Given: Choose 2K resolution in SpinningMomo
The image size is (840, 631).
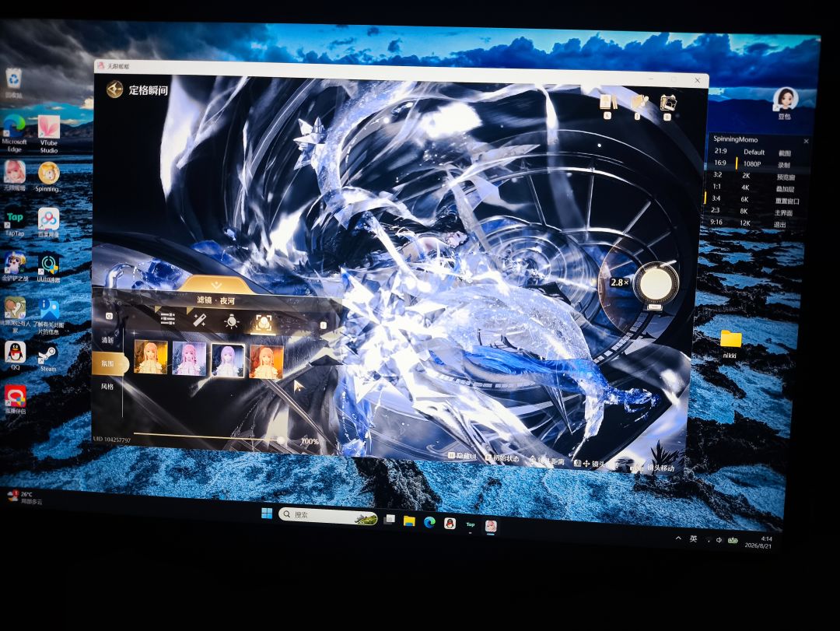Looking at the screenshot, I should [x=746, y=176].
